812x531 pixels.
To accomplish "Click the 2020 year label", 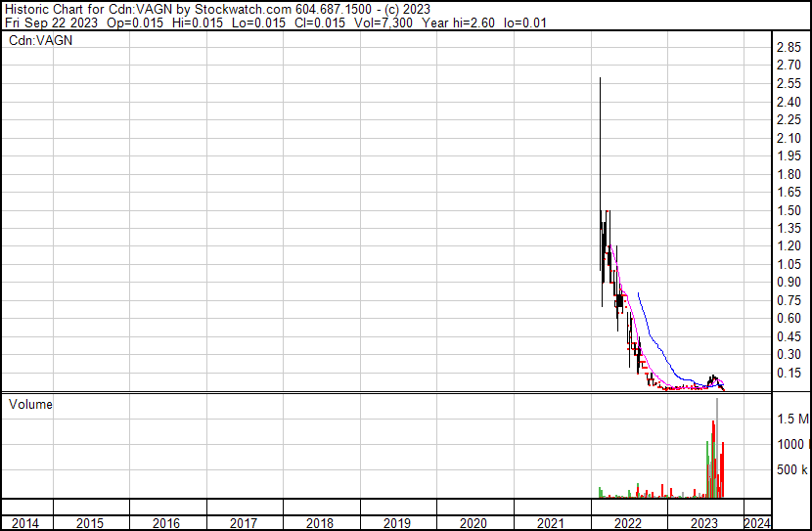I will (x=474, y=523).
